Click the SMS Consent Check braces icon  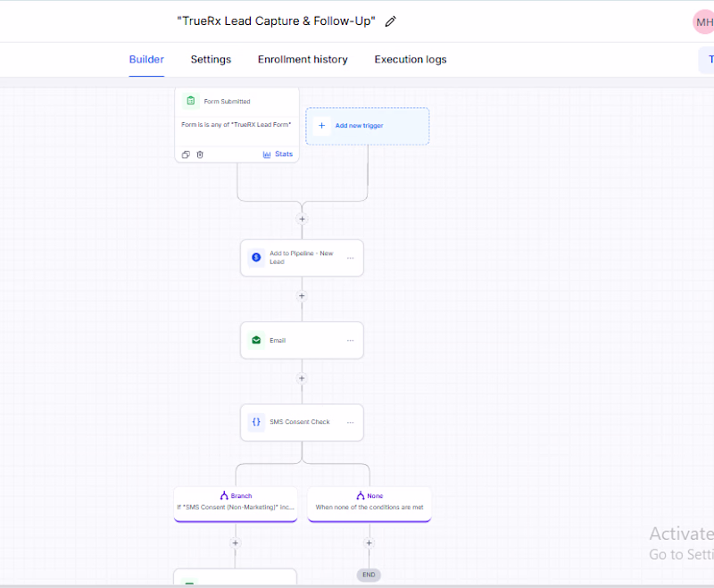coord(256,422)
